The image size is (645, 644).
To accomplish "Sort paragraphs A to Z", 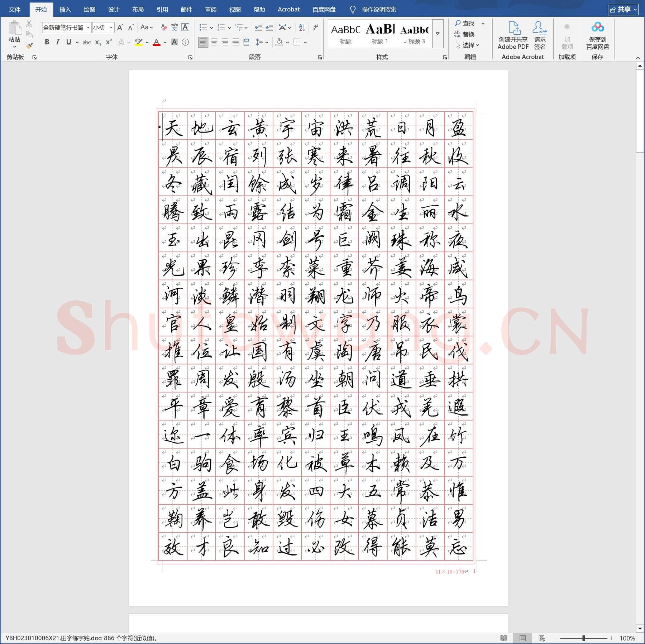I will pyautogui.click(x=302, y=27).
